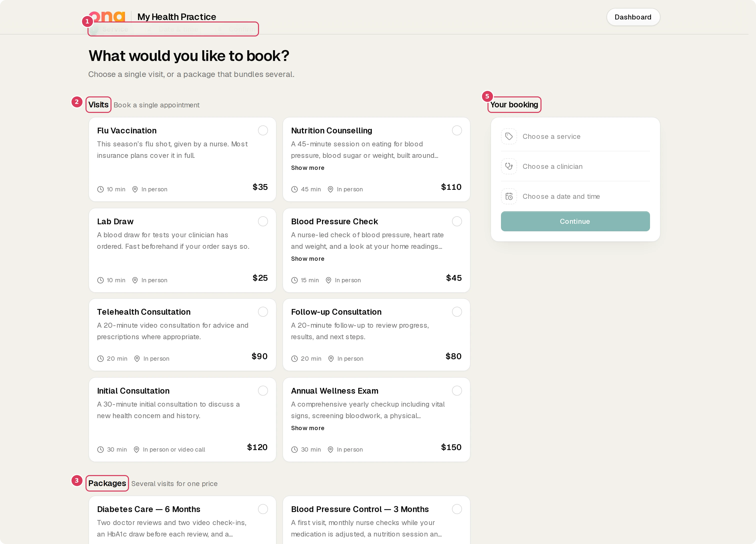The height and width of the screenshot is (544, 756).
Task: Click the $120 price on Initial Consultation
Action: point(257,447)
